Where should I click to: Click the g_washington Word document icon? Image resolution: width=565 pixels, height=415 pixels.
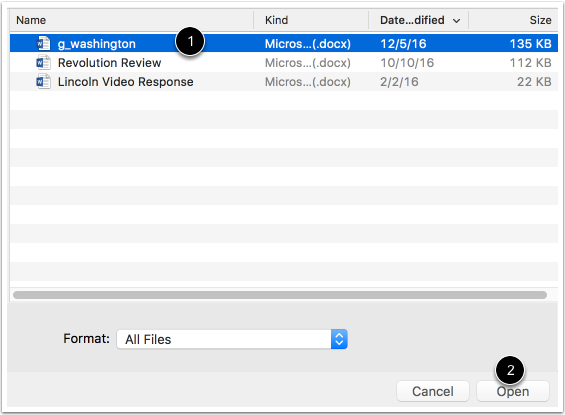tap(43, 44)
